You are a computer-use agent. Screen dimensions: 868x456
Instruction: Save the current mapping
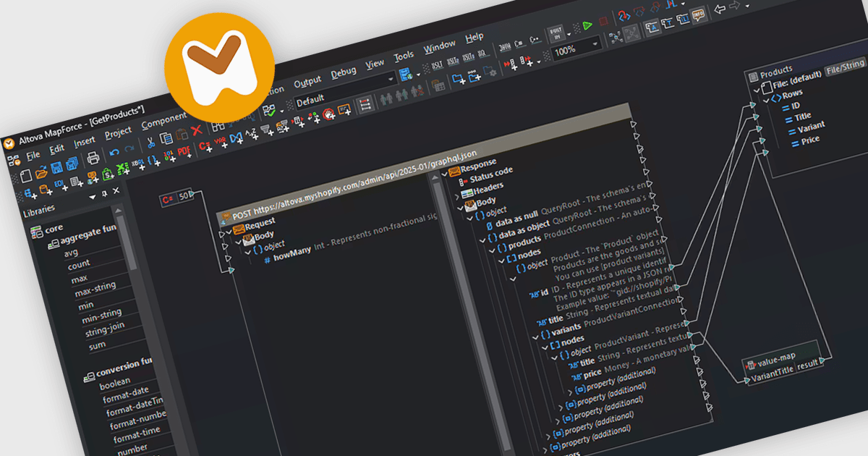click(x=56, y=167)
